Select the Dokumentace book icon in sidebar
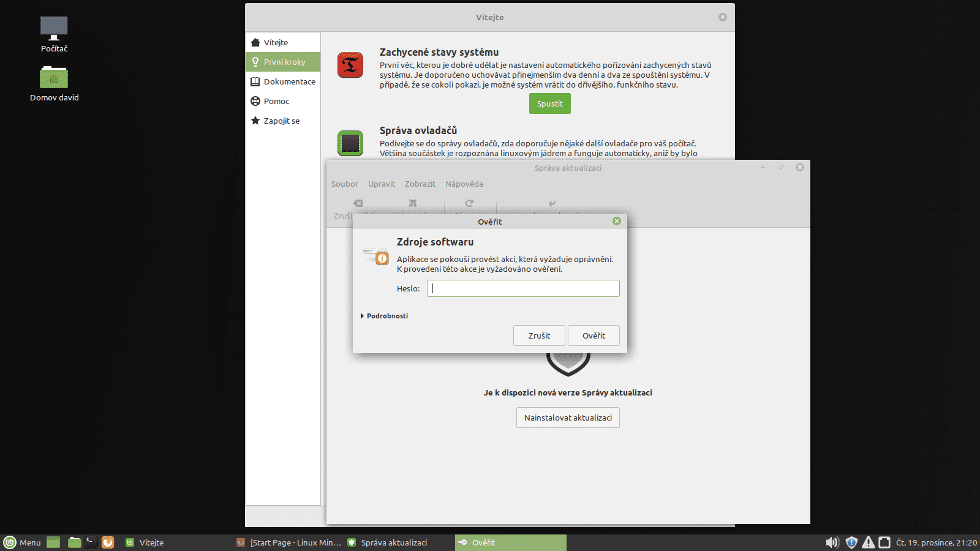The height and width of the screenshot is (551, 980). point(255,81)
